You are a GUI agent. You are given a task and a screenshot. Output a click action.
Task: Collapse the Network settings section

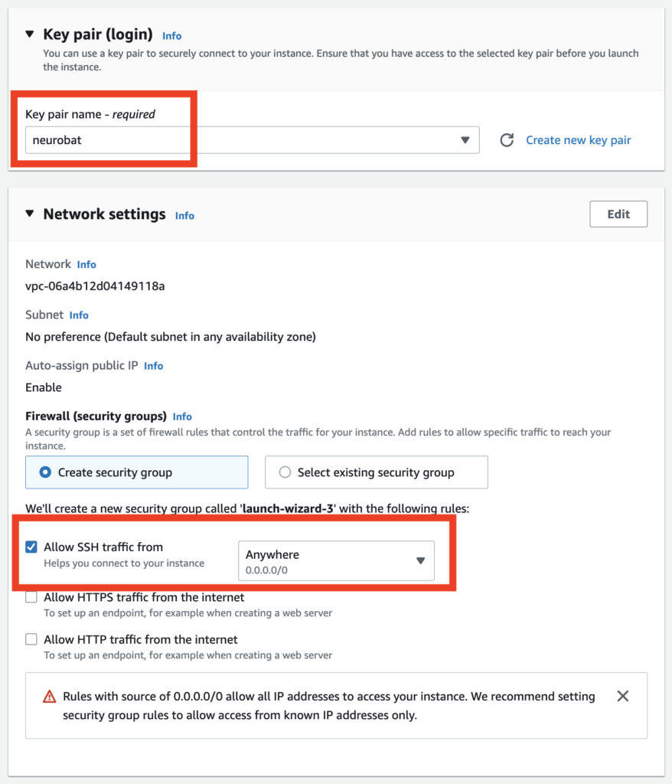pyautogui.click(x=30, y=214)
